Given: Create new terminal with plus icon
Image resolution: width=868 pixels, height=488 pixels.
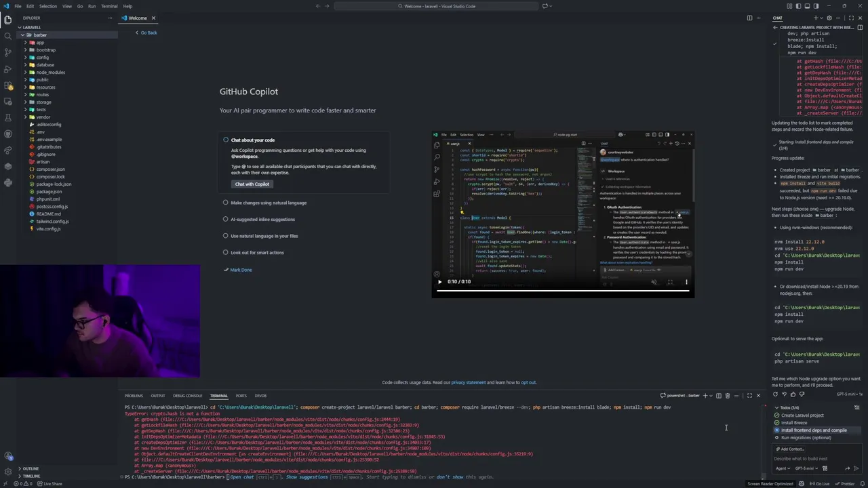Looking at the screenshot, I should (x=705, y=396).
